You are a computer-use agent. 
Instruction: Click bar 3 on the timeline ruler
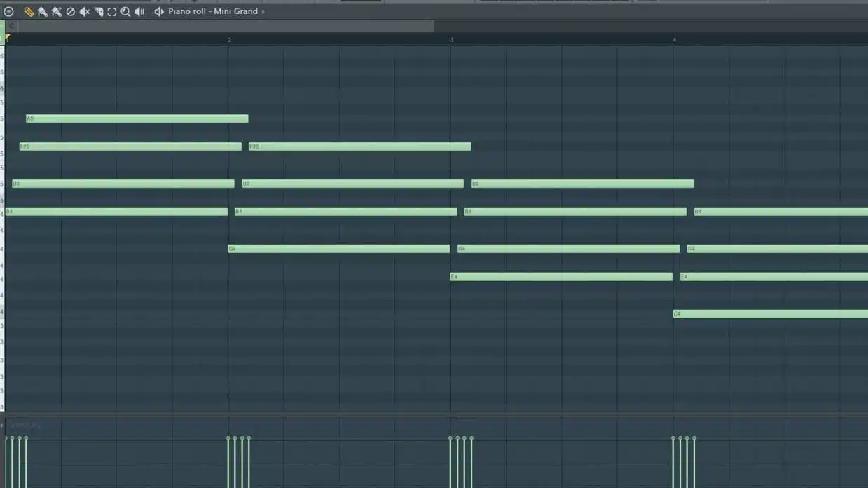pyautogui.click(x=452, y=40)
